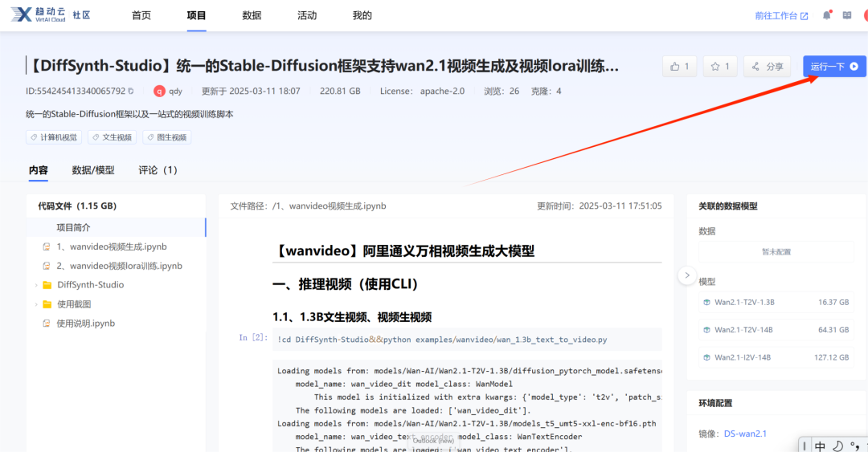This screenshot has width=868, height=452.
Task: Open the Wan2.1-I2V-14B model entry
Action: click(776, 357)
